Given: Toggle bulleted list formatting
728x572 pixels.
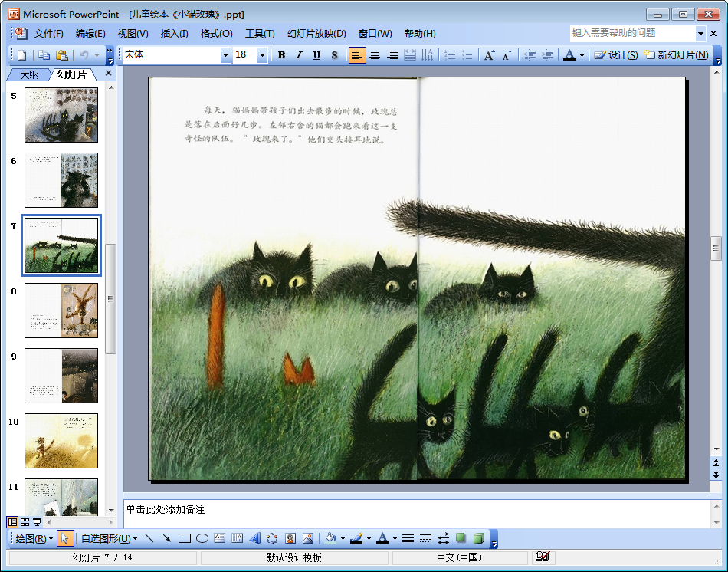Looking at the screenshot, I should [467, 55].
